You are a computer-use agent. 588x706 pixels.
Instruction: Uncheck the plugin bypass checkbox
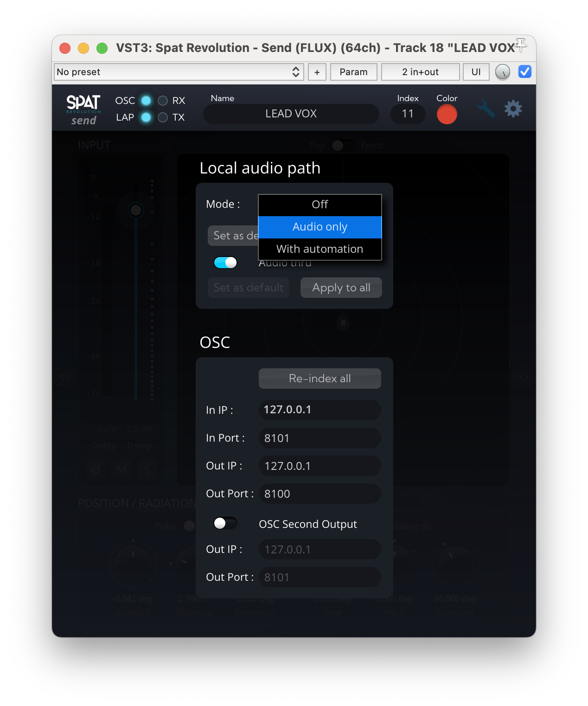(x=524, y=72)
